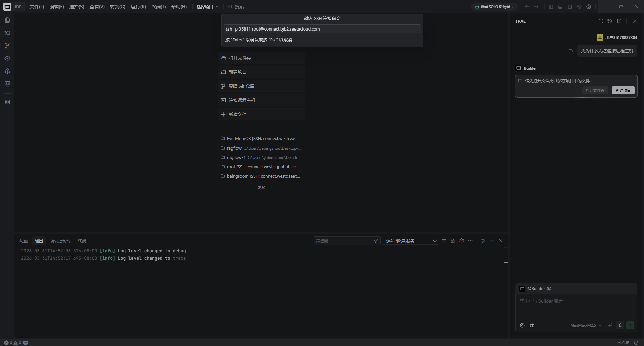Click the microphone voice input icon

tap(620, 325)
